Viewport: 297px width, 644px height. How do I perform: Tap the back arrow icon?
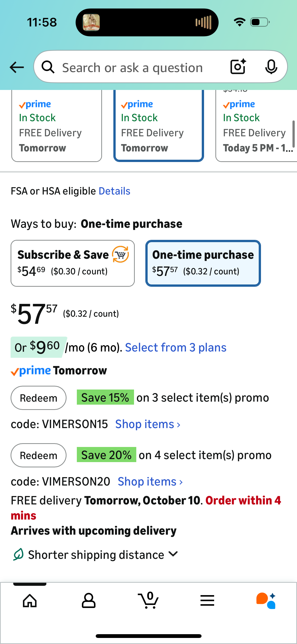(x=17, y=67)
